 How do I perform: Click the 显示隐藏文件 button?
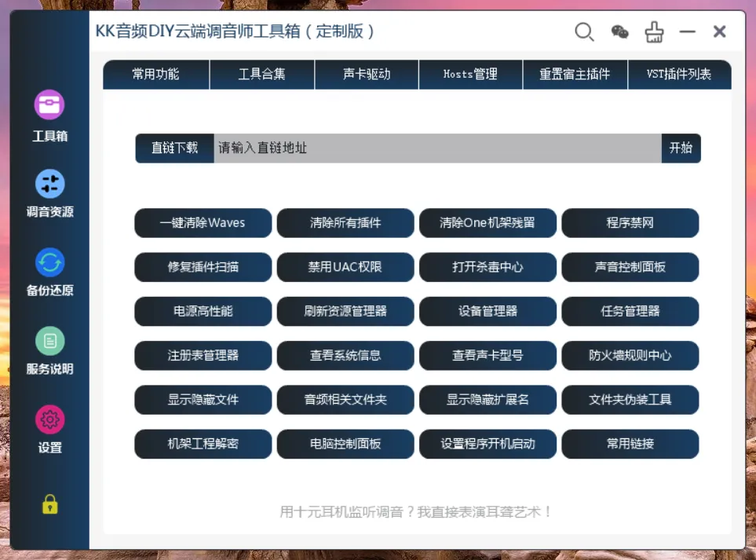(x=203, y=400)
